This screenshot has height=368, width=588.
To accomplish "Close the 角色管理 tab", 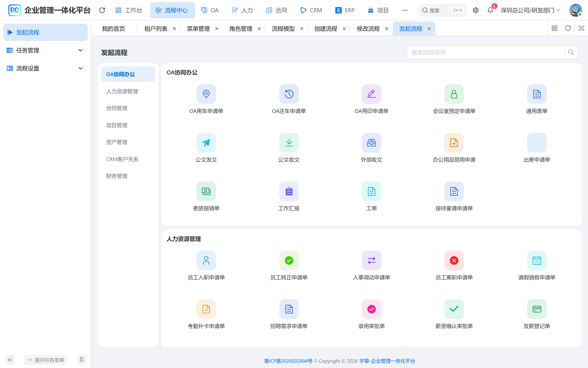I will pyautogui.click(x=259, y=29).
